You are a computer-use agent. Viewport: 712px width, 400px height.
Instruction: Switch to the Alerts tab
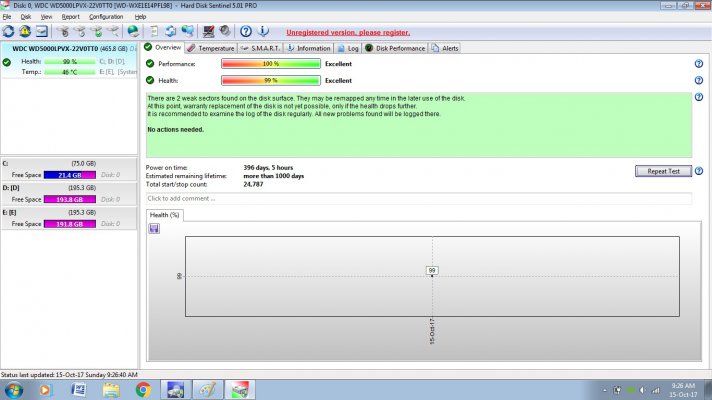445,48
